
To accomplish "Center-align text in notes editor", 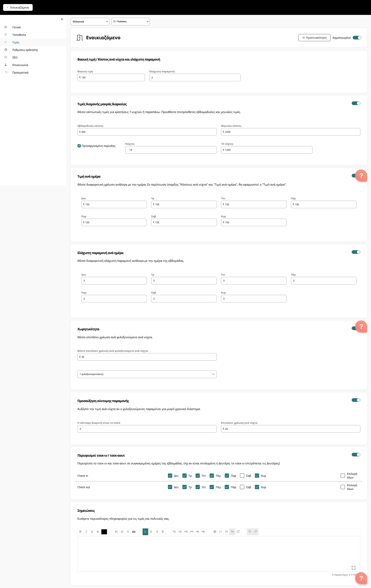I will (x=151, y=532).
